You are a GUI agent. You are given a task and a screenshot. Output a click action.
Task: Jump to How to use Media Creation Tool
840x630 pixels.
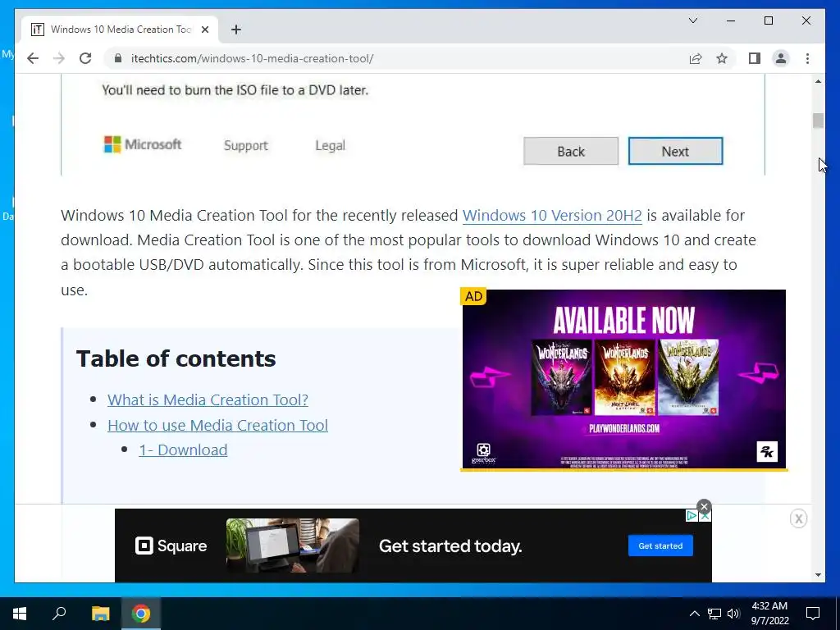click(x=217, y=425)
